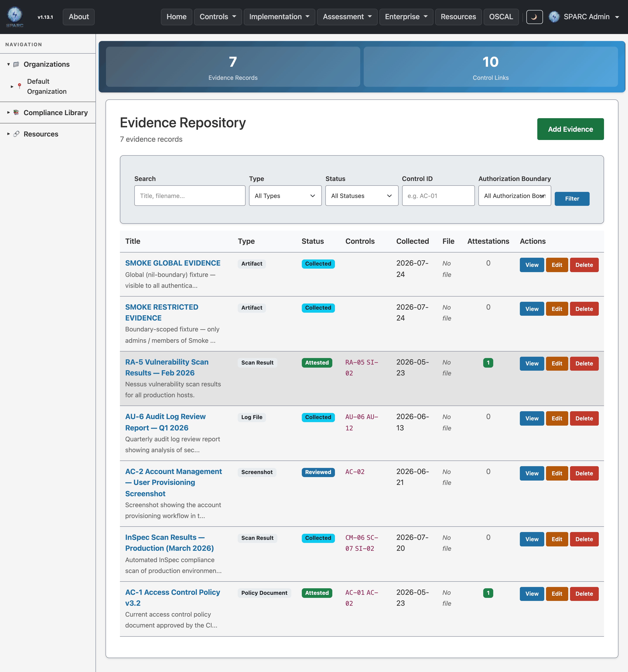View the SMOKE GLOBAL EVIDENCE record

532,265
